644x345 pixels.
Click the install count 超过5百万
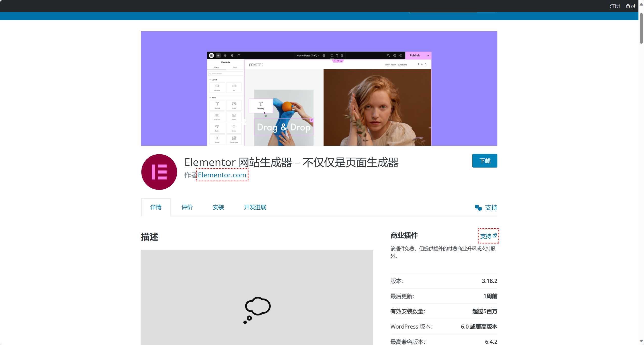click(485, 311)
